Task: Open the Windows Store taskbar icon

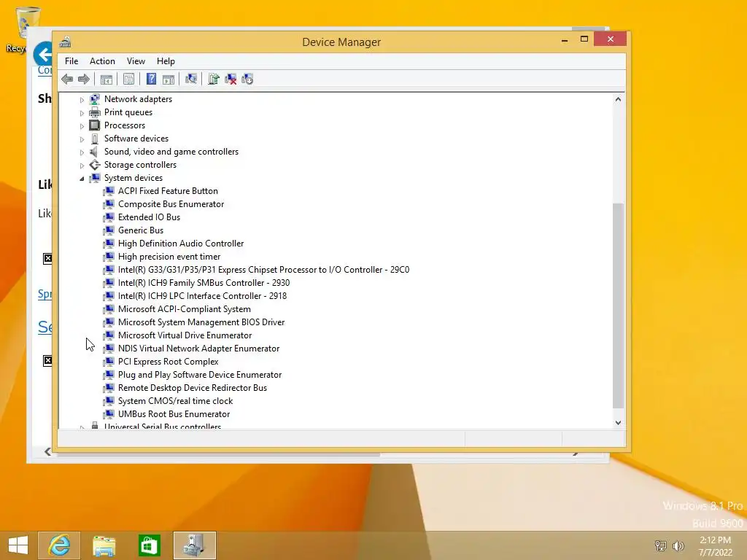Action: tap(149, 545)
